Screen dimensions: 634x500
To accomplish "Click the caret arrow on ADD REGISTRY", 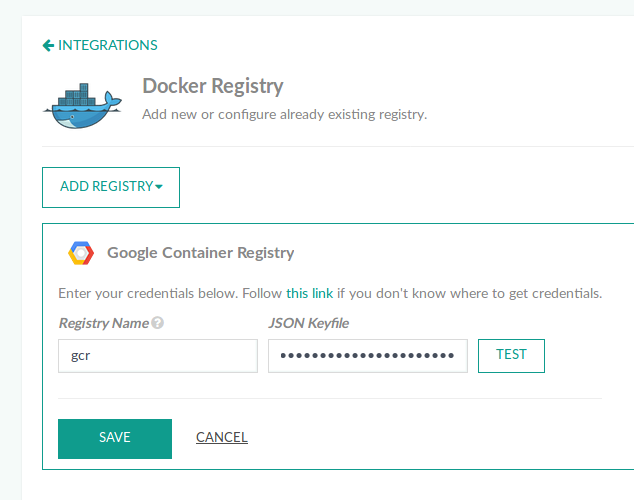I will [x=159, y=187].
